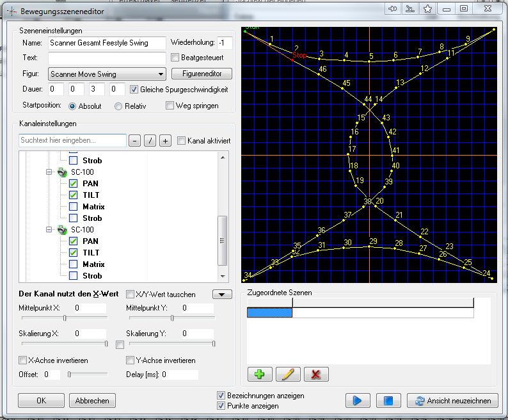This screenshot has width=508, height=420.
Task: Toggle Gleiche Spurgeschwindigkeit checkbox
Action: point(134,90)
